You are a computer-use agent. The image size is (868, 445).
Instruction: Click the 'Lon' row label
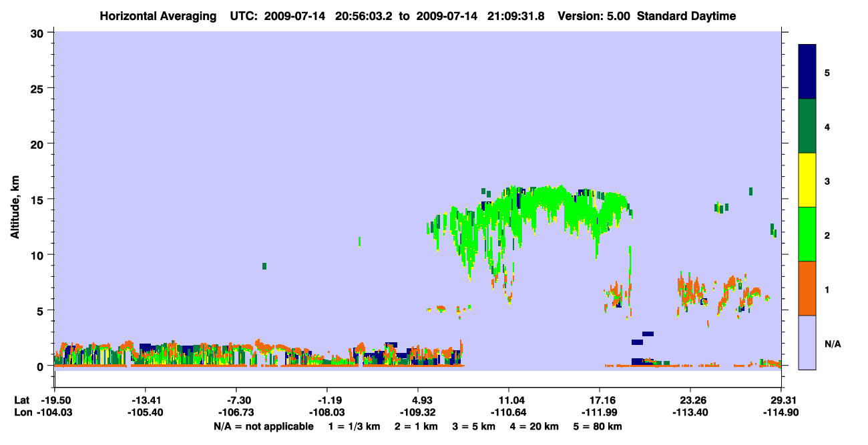[x=23, y=412]
